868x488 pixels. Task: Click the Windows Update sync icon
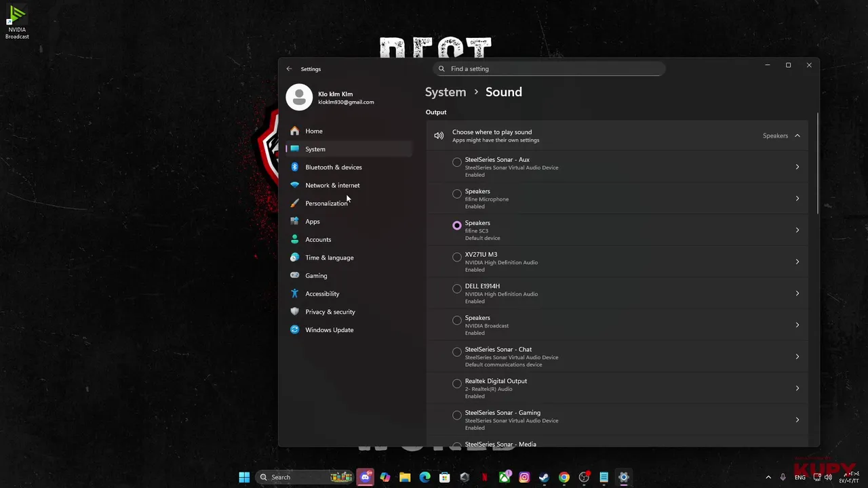coord(294,329)
